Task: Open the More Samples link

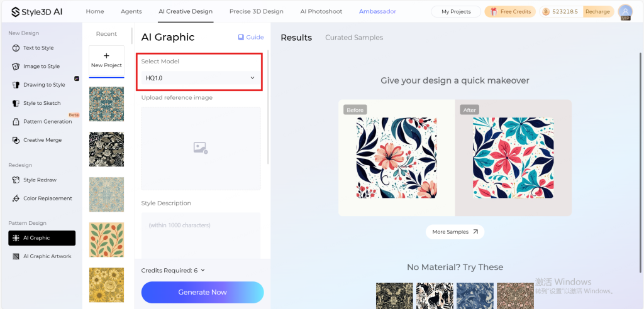Action: coord(455,232)
